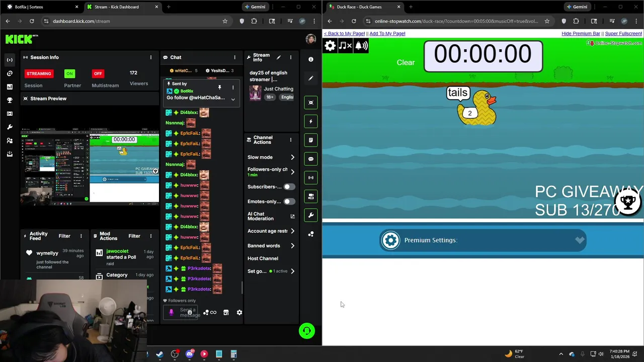Open the analytics bar-chart icon in Kick sidebar
The height and width of the screenshot is (362, 644).
(10, 87)
